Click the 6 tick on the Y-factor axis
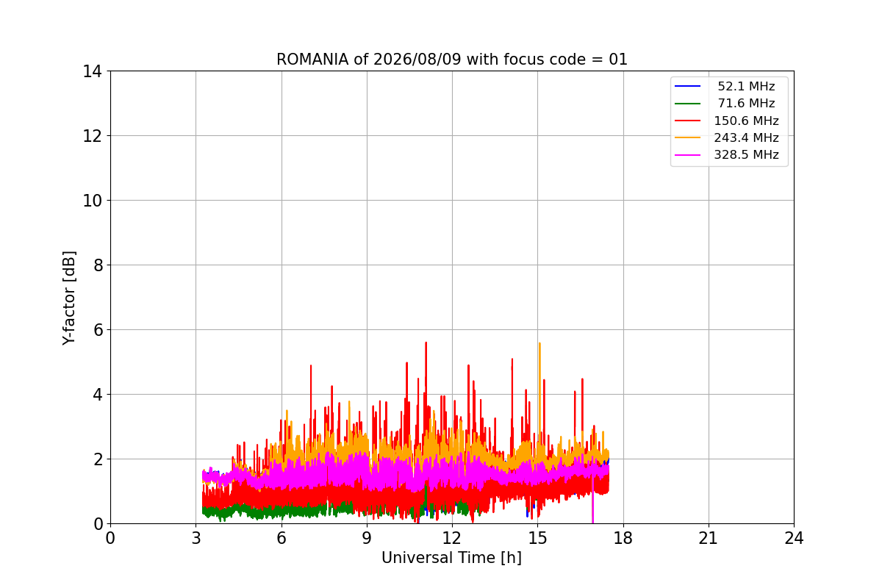 [x=96, y=329]
